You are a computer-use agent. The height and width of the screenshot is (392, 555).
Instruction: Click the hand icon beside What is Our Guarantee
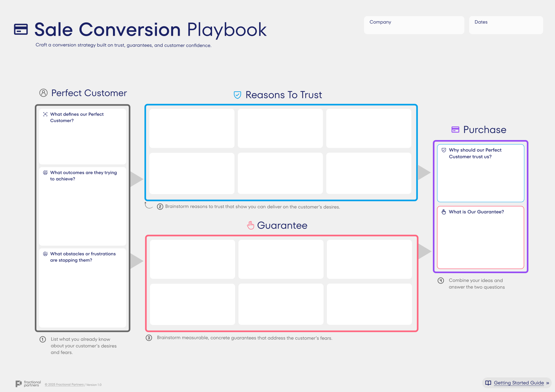click(444, 212)
